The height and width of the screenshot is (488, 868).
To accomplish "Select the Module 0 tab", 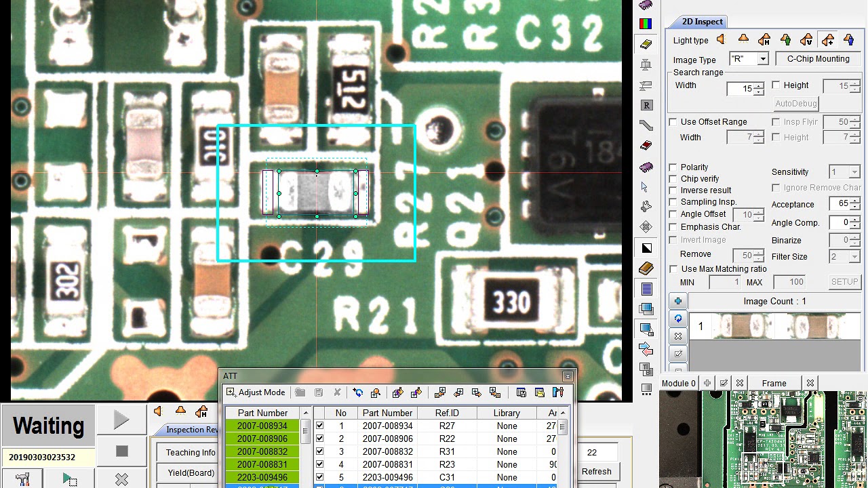I will (678, 384).
